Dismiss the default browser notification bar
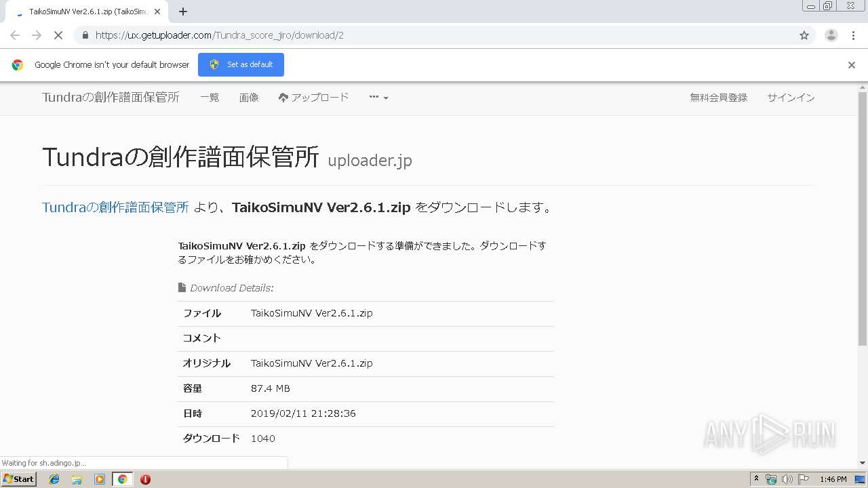Image resolution: width=868 pixels, height=488 pixels. [852, 65]
